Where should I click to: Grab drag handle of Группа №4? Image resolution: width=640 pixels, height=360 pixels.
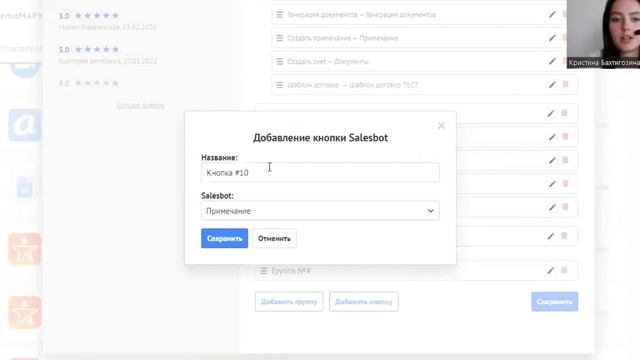pos(264,271)
